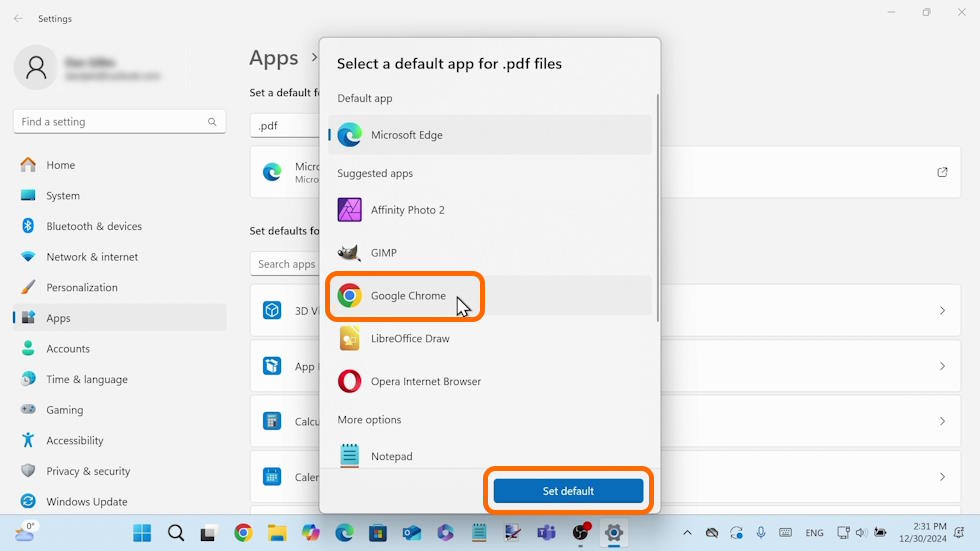Viewport: 980px width, 551px height.
Task: Select Opera Internet Browser option
Action: (x=490, y=381)
